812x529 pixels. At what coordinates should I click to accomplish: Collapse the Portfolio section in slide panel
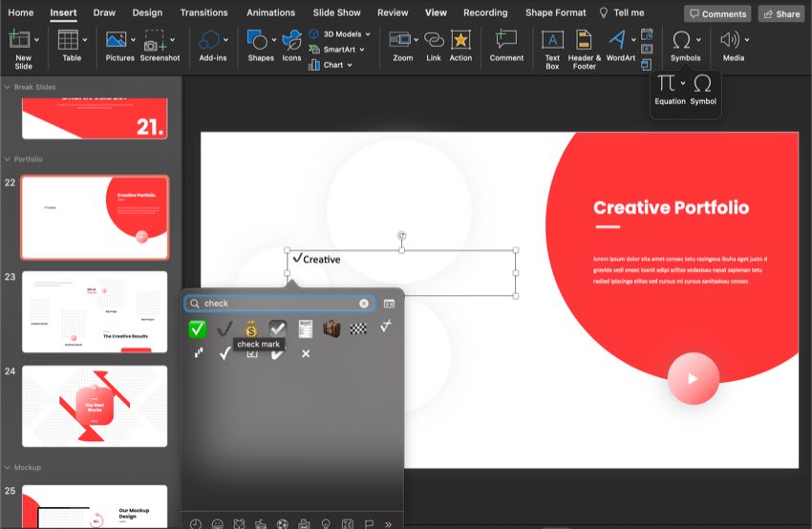[x=8, y=159]
